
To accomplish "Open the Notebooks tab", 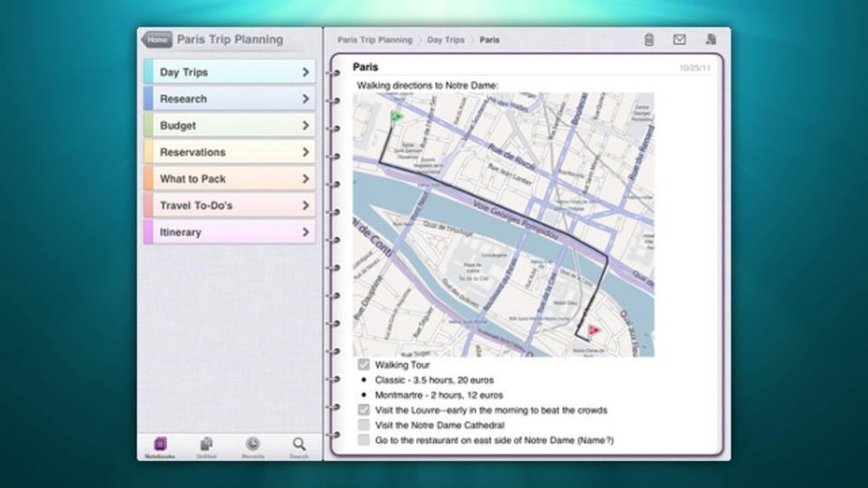I will pyautogui.click(x=160, y=447).
